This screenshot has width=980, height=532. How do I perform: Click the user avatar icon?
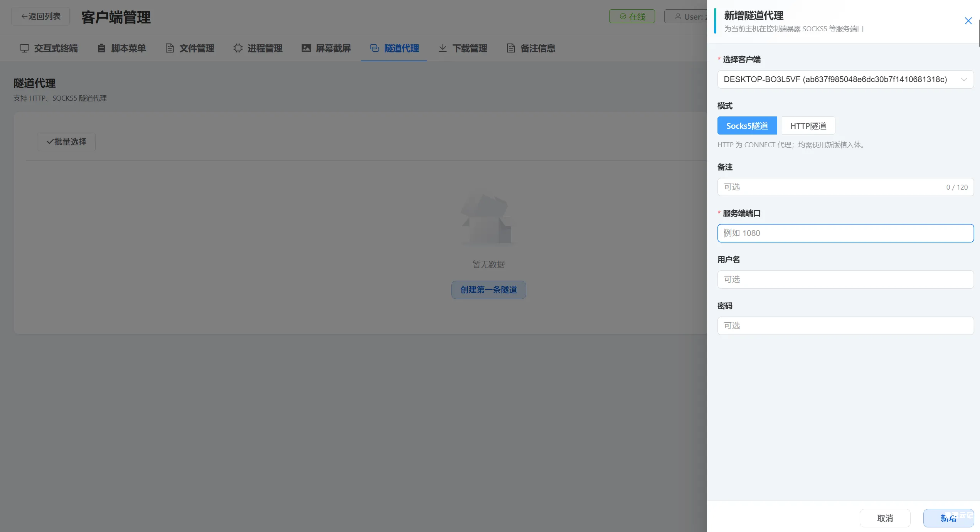[x=678, y=17]
